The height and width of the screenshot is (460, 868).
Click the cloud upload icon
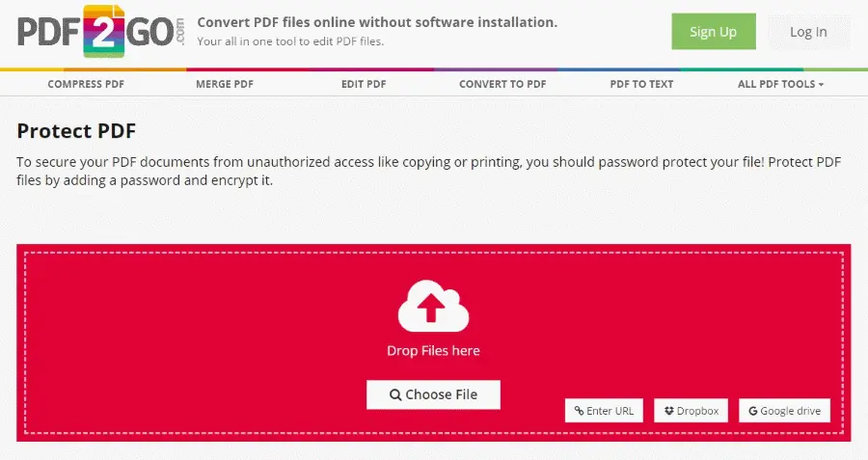click(x=433, y=306)
